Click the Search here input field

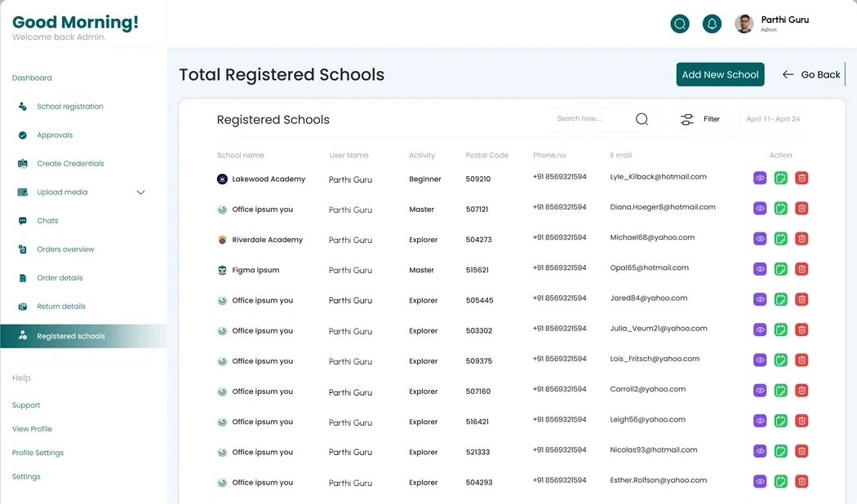[x=593, y=118]
